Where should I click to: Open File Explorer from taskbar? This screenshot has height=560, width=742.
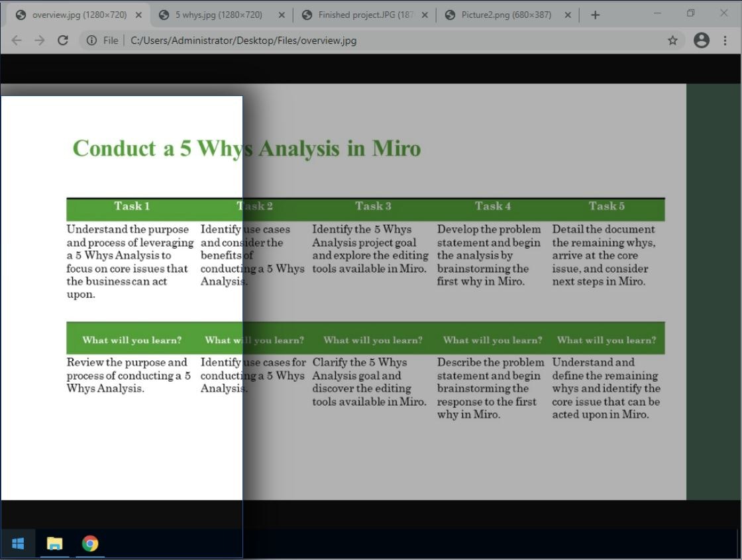point(54,543)
